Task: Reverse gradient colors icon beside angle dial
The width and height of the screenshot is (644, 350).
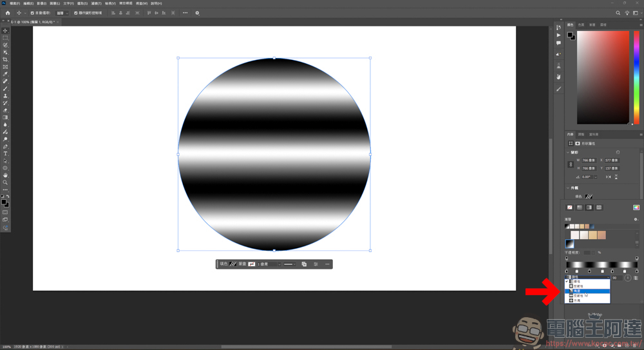Action: coord(636,278)
